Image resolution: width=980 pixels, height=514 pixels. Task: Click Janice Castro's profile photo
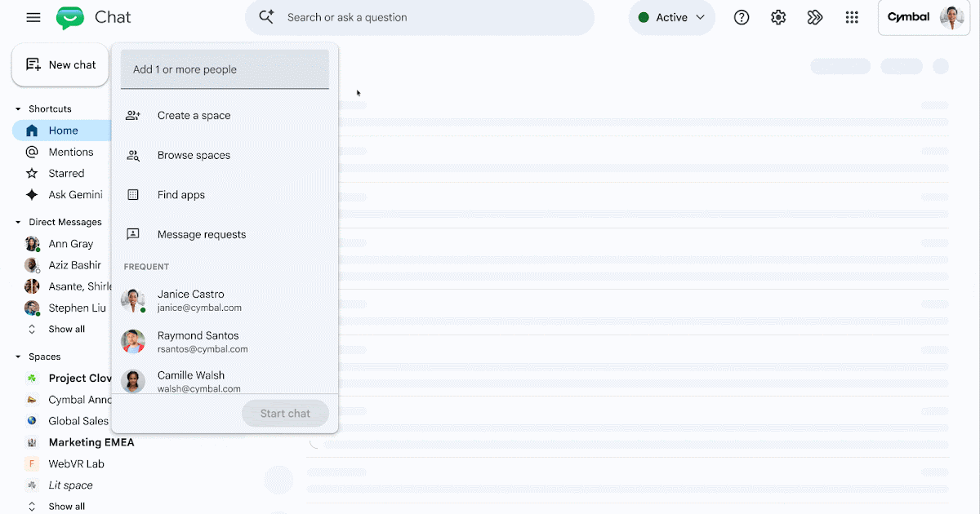tap(133, 300)
